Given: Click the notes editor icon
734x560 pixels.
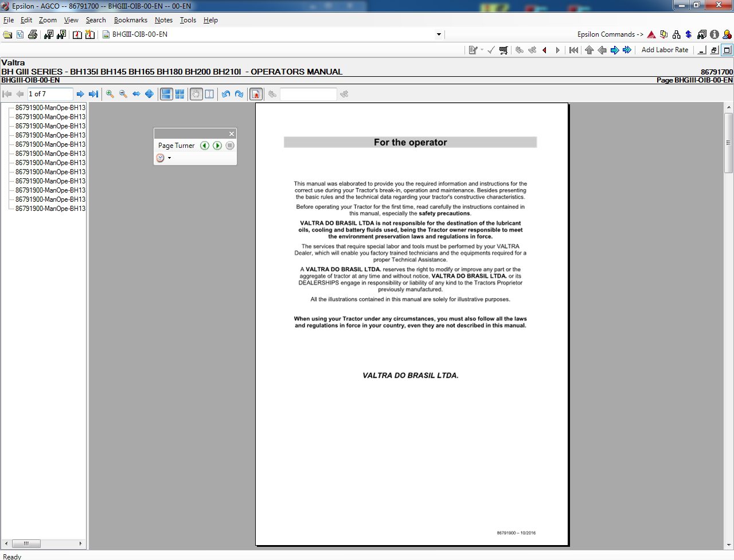Looking at the screenshot, I should 473,50.
